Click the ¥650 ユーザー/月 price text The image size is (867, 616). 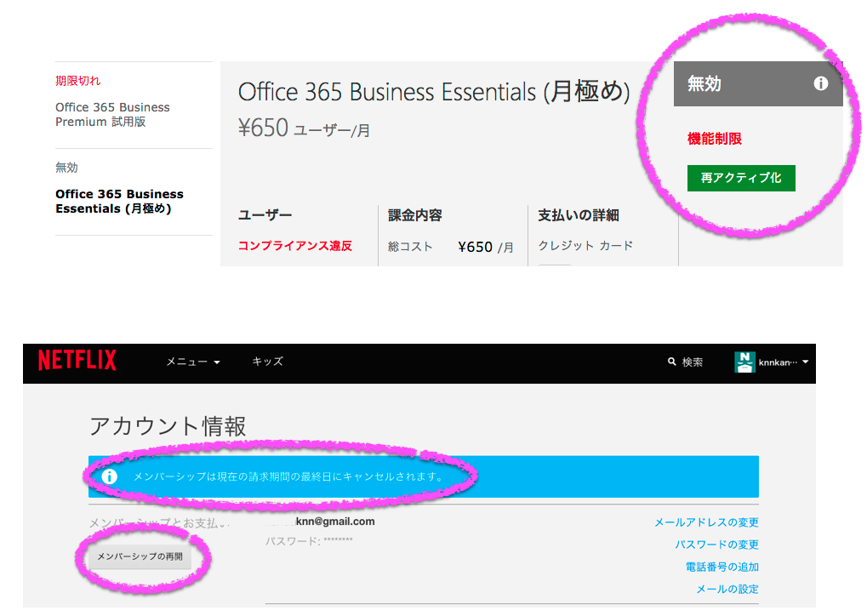click(304, 128)
